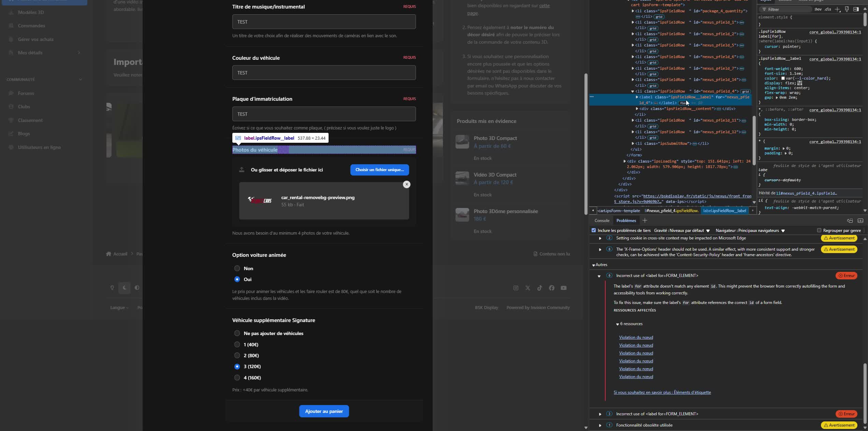868x431 pixels.
Task: Toggle the :hov element state panel
Action: coord(818,9)
